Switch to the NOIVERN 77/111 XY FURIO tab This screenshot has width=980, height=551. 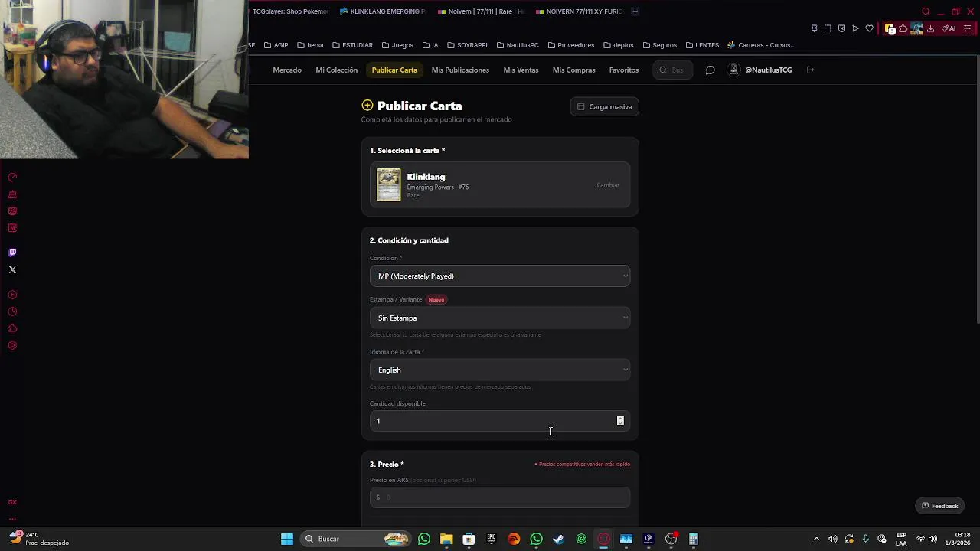pyautogui.click(x=580, y=11)
